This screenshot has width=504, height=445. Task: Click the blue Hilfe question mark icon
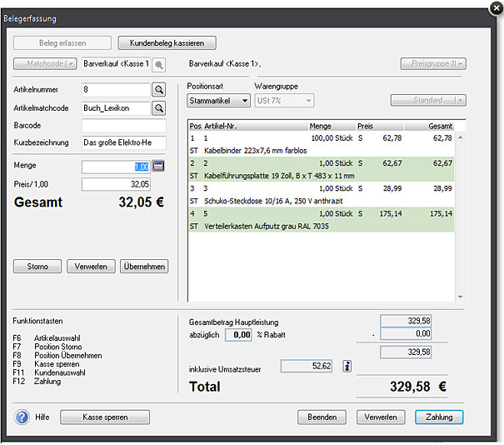pos(22,417)
